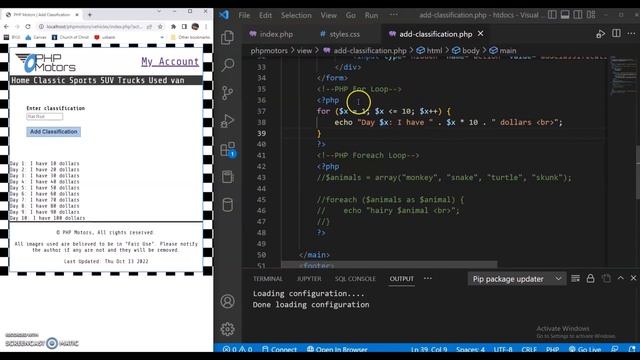Open a new Chrome tab with plus button
640x360 pixels.
tap(89, 15)
